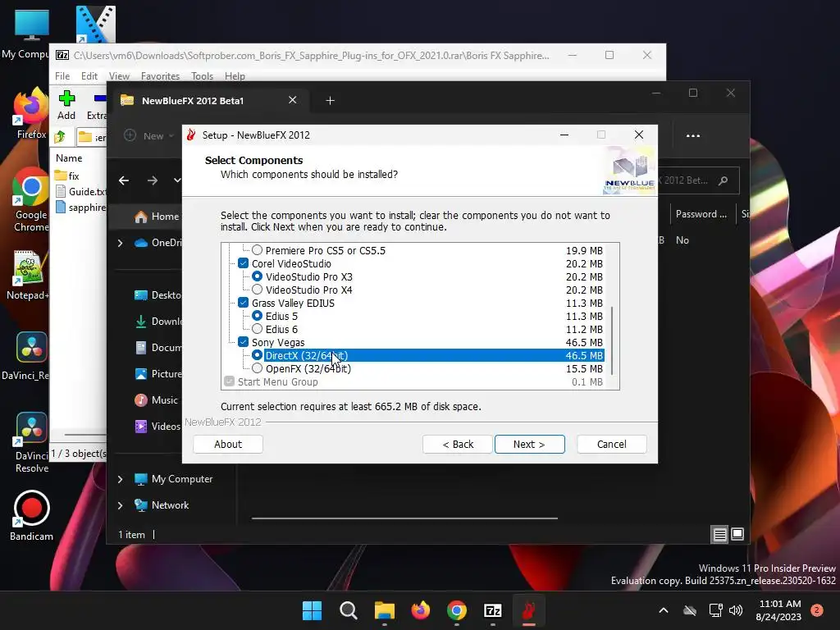
Task: Open 7-Zip from the taskbar
Action: [493, 610]
